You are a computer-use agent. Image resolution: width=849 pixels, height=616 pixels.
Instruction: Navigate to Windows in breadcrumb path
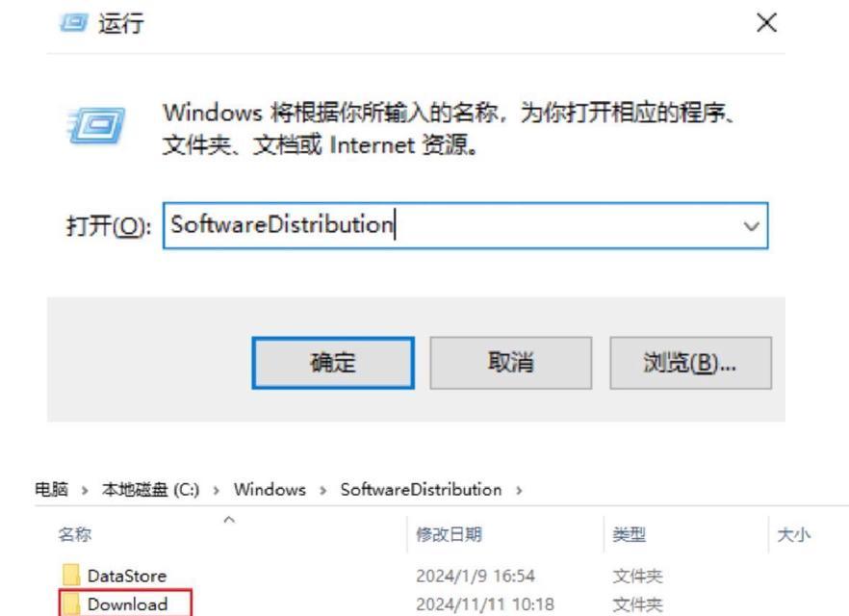pyautogui.click(x=270, y=489)
